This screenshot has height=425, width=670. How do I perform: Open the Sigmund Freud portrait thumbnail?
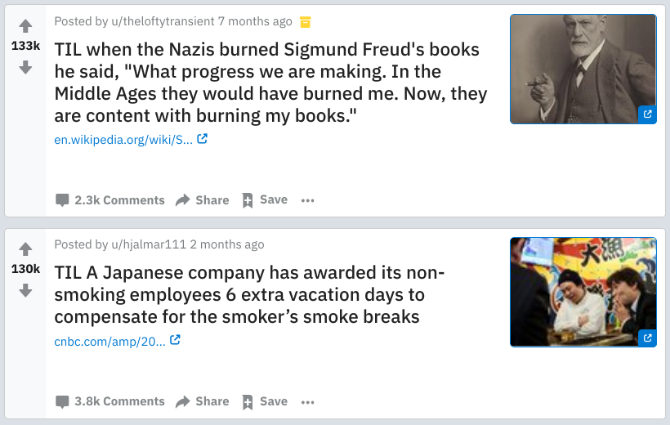583,68
